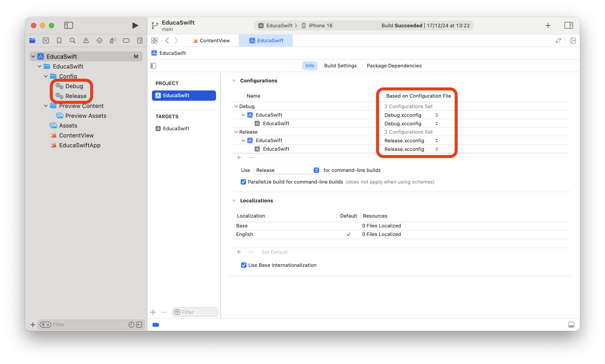Remove the selected build configuration

(x=251, y=157)
